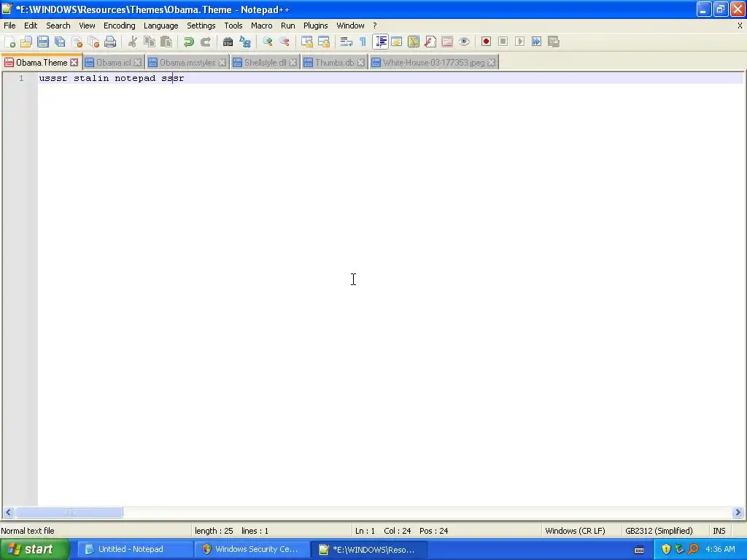The height and width of the screenshot is (560, 747).
Task: Open the Tools menu
Action: point(233,26)
